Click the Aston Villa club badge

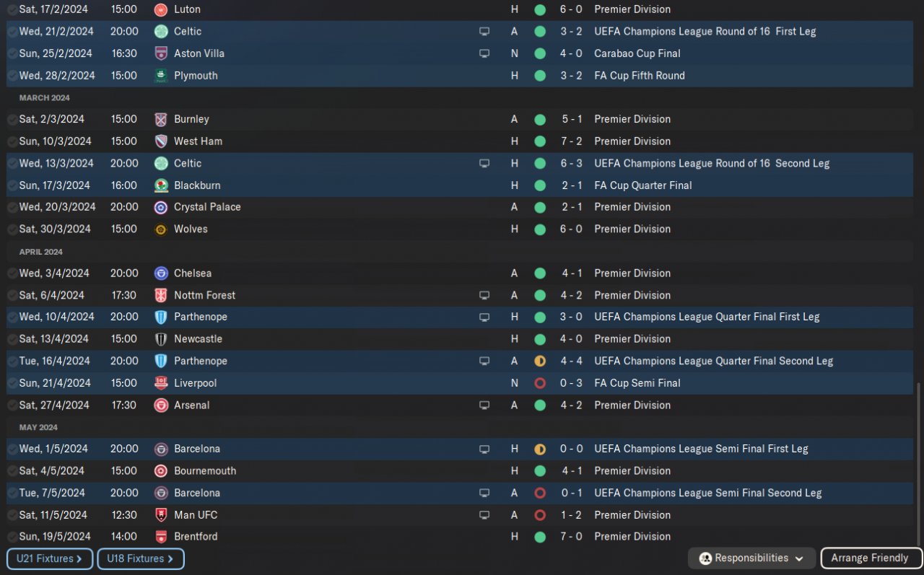pyautogui.click(x=161, y=53)
